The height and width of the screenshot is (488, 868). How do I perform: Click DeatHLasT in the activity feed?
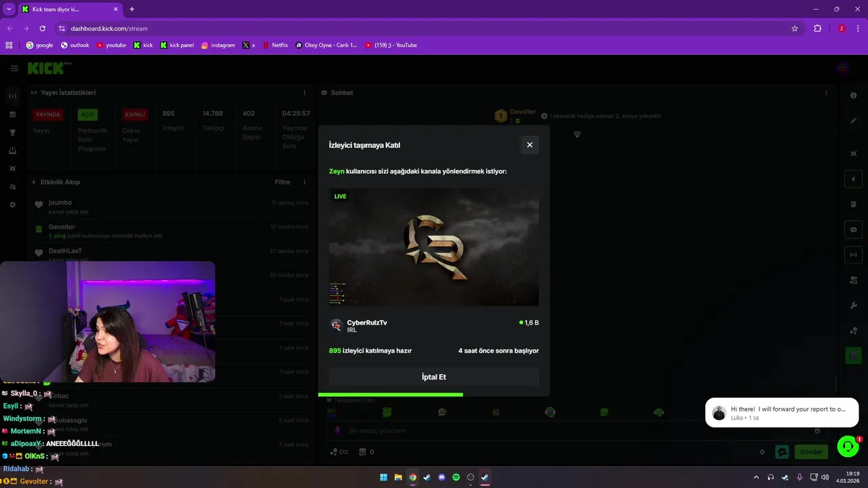click(x=65, y=251)
